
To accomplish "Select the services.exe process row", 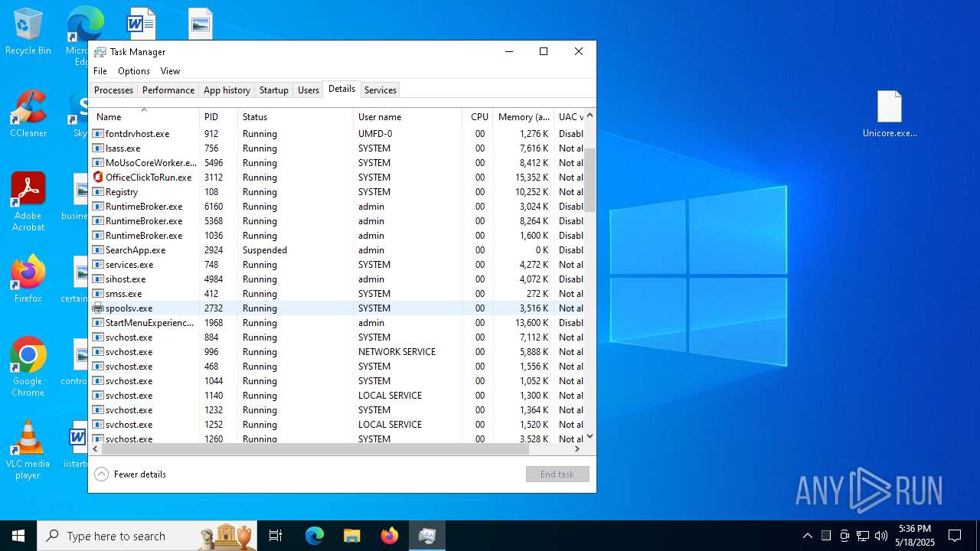I will pos(337,265).
